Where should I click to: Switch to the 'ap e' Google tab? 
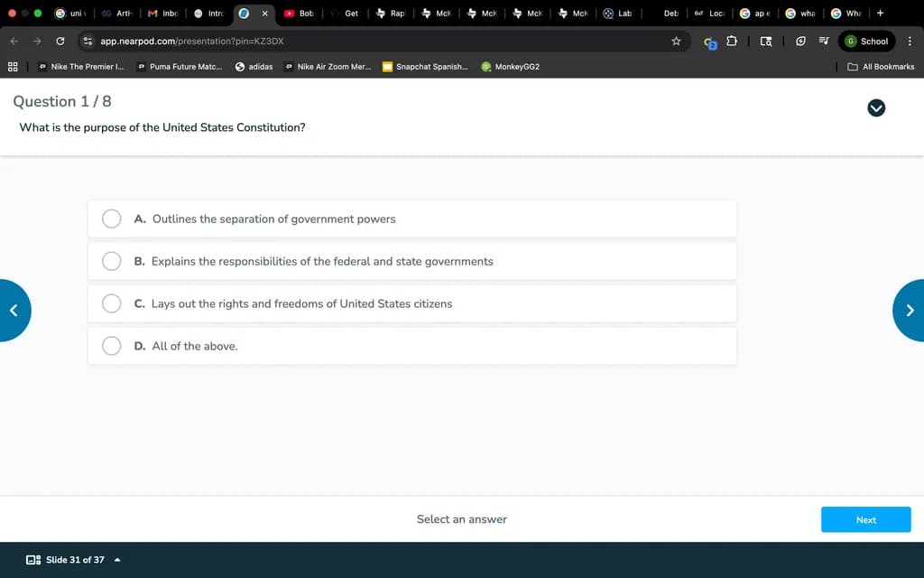756,13
